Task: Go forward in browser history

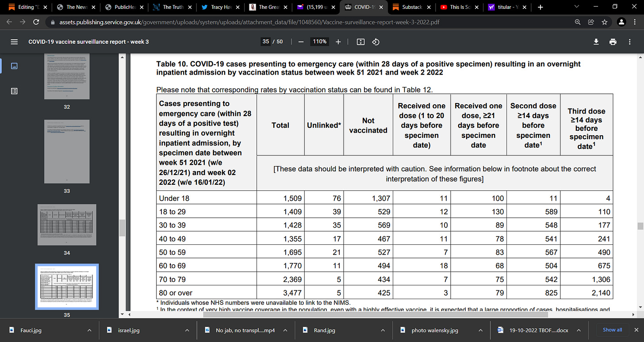Action: [x=23, y=22]
